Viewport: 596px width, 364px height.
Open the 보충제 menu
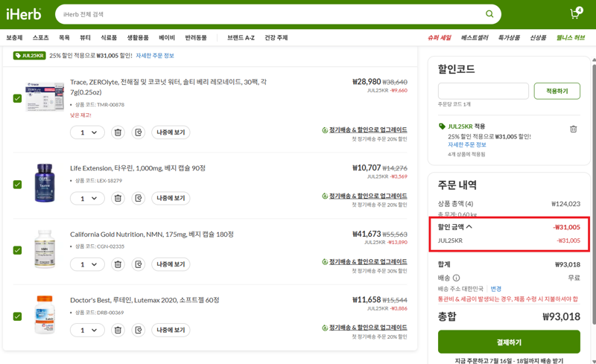click(x=14, y=38)
